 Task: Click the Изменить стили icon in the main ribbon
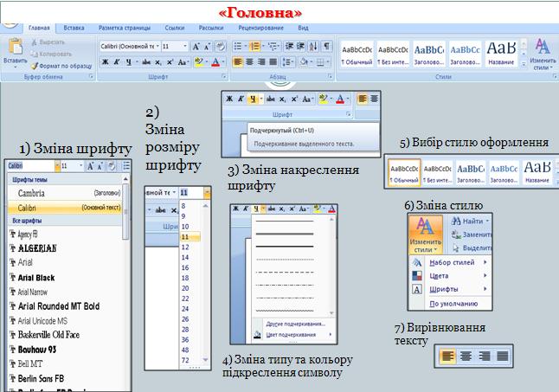(x=543, y=54)
